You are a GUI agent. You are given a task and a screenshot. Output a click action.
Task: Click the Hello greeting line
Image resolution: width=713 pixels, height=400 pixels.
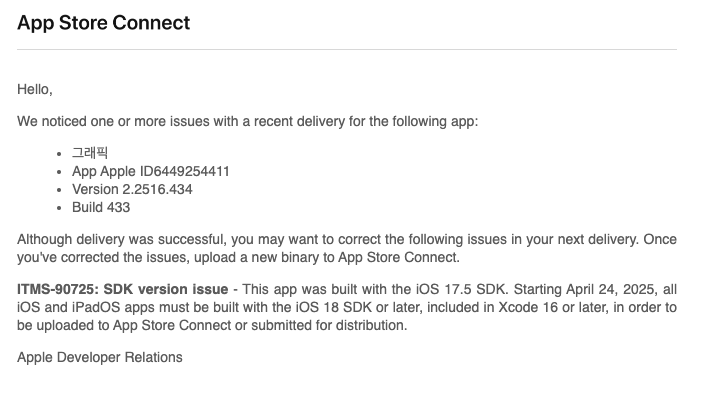tap(35, 89)
